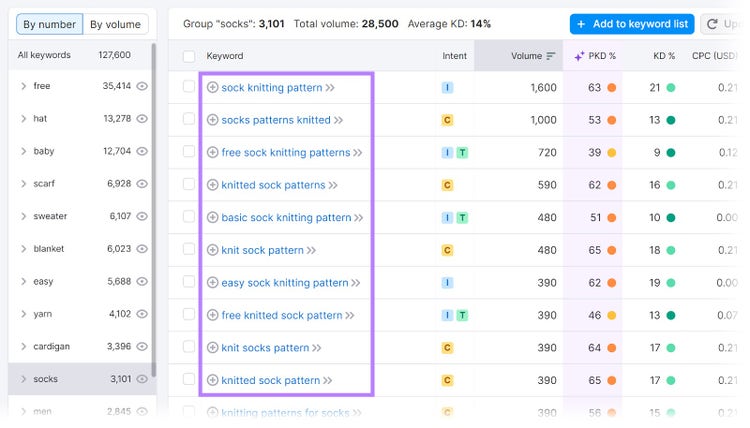Screen dimensions: 750x428
Task: Click 'Add to keyword list' button
Action: point(632,24)
